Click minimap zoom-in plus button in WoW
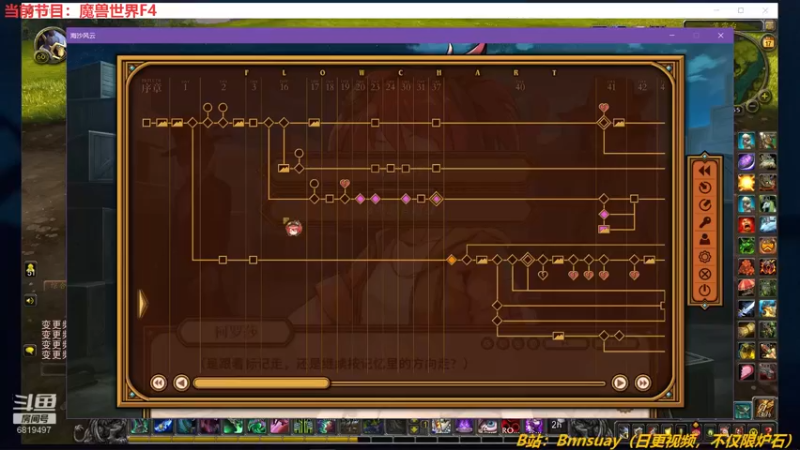Screen dimensions: 800x450 click(x=765, y=96)
